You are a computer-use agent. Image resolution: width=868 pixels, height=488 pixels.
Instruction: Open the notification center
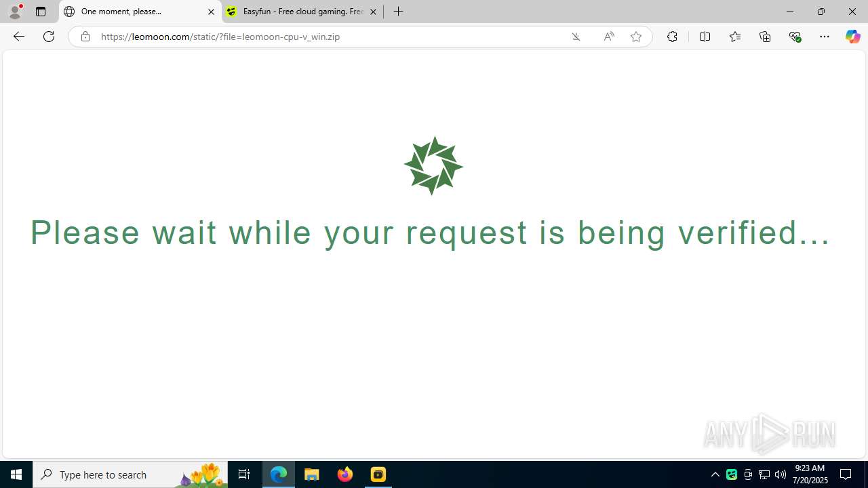[x=846, y=474]
